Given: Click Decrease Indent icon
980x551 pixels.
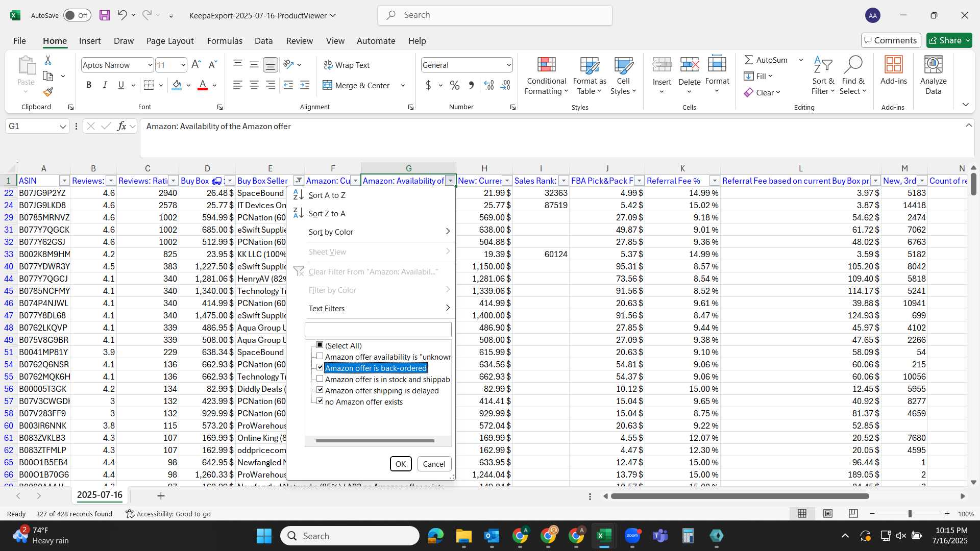Looking at the screenshot, I should pyautogui.click(x=288, y=85).
